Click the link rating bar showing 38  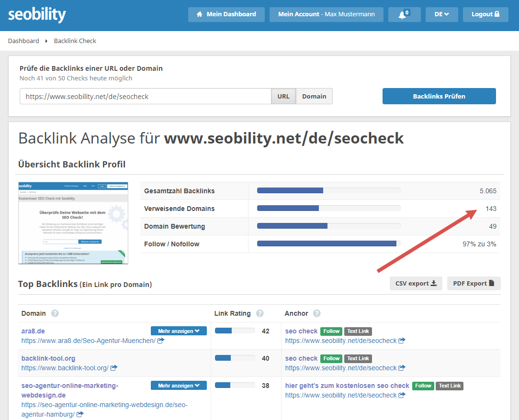235,385
